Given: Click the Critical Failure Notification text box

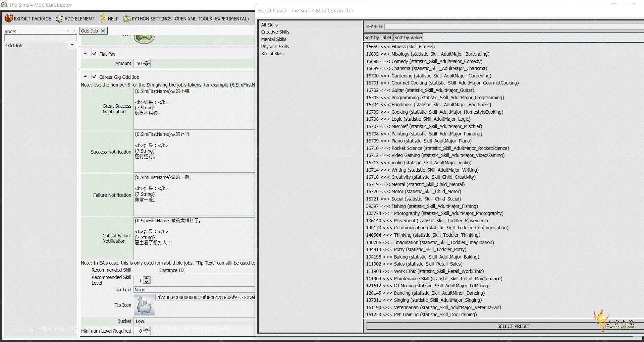Looking at the screenshot, I should [194, 238].
